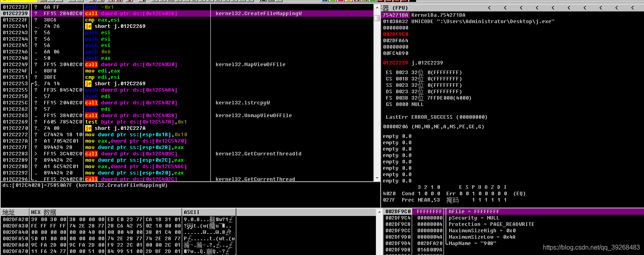Click the HEX 数据 column header
The image size is (644, 255).
click(106, 212)
